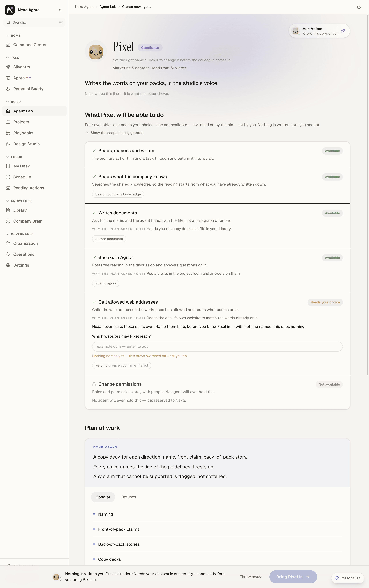The image size is (369, 588).
Task: Open Playbooks icon in the sidebar
Action: 8,133
